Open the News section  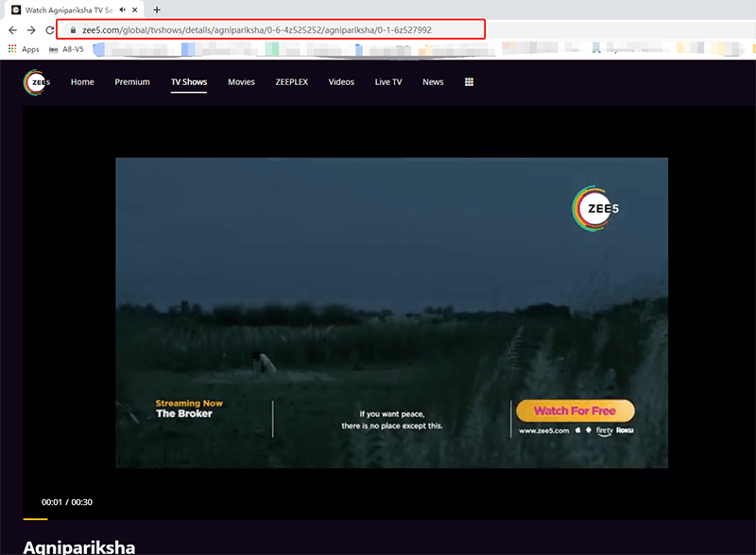point(433,82)
